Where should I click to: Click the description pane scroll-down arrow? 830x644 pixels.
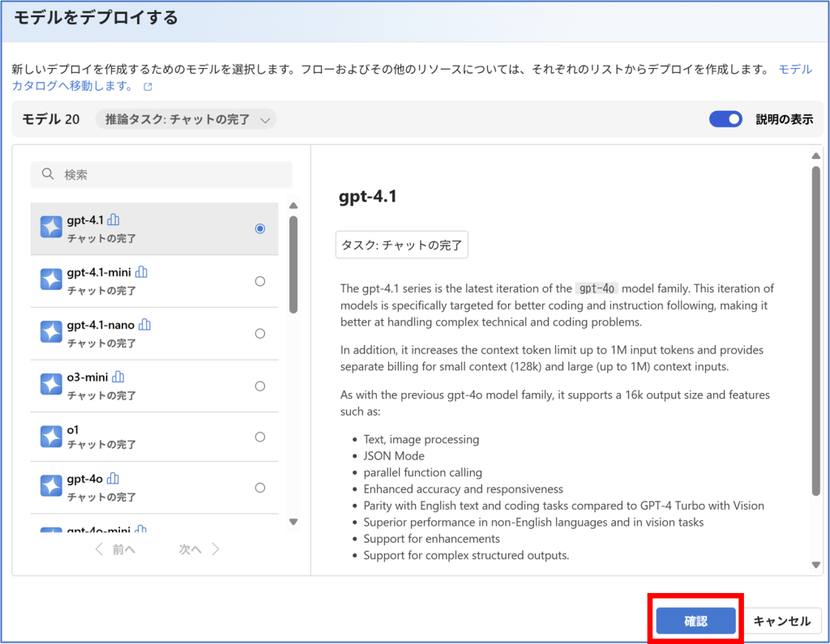(815, 565)
